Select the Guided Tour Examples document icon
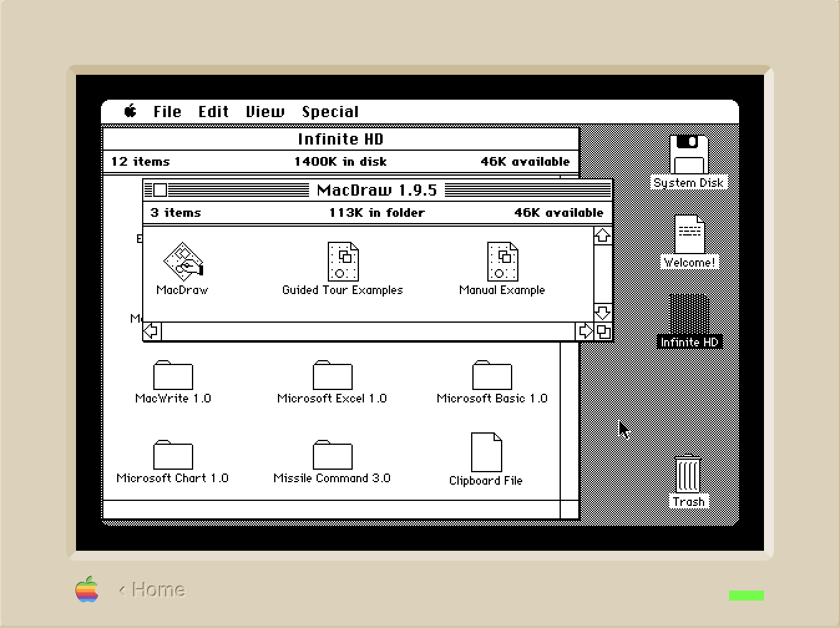 coord(343,261)
